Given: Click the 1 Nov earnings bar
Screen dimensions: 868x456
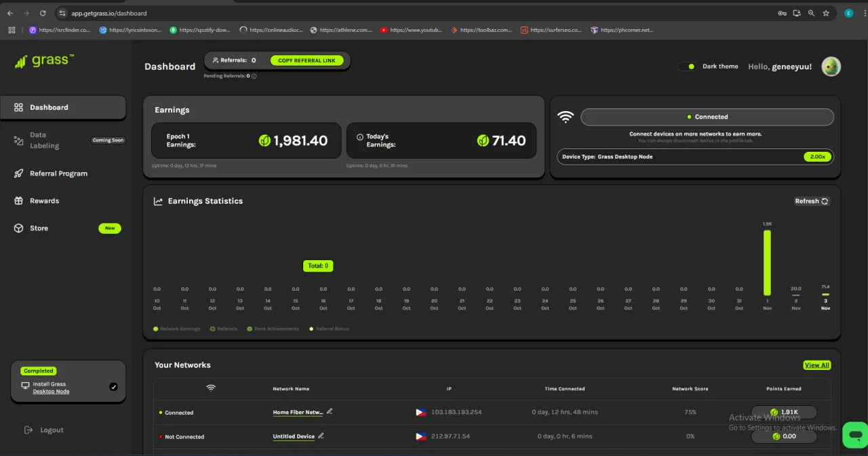Looking at the screenshot, I should coord(767,262).
